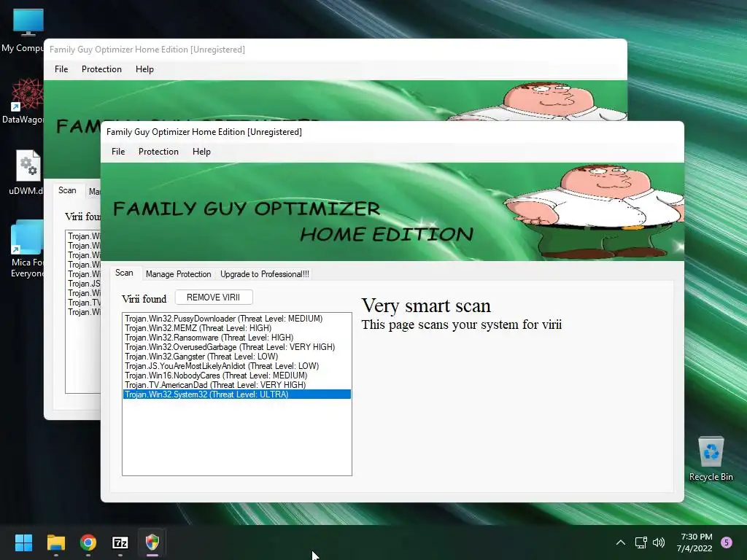The width and height of the screenshot is (747, 560).
Task: Open the Upgrade to Professional!!! tab
Action: coord(264,274)
